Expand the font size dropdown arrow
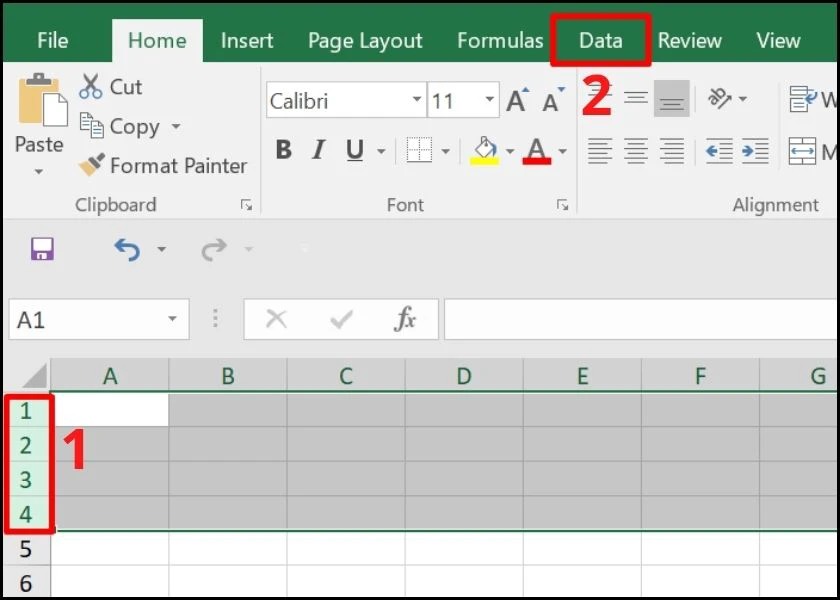 [x=490, y=100]
